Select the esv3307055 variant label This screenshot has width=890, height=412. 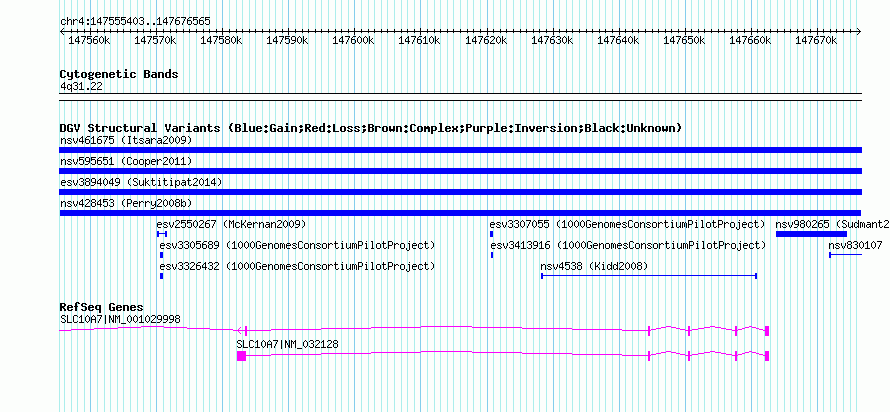(627, 224)
